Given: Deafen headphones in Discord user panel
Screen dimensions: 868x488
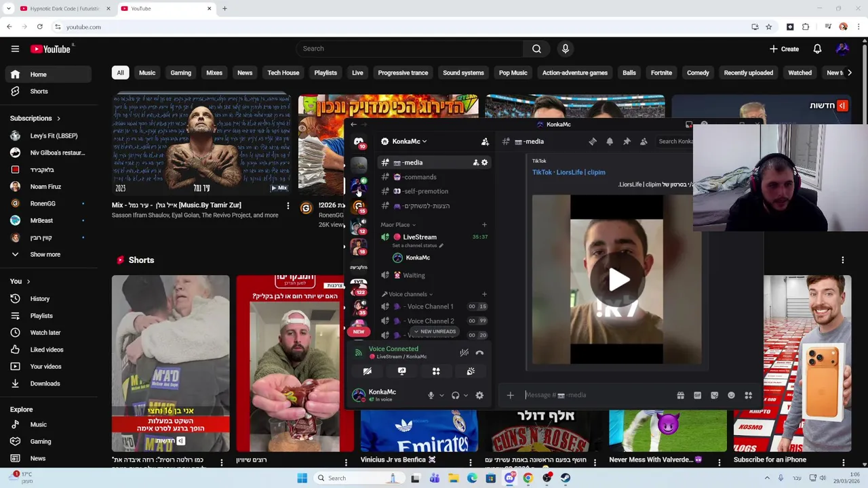Looking at the screenshot, I should click(455, 395).
